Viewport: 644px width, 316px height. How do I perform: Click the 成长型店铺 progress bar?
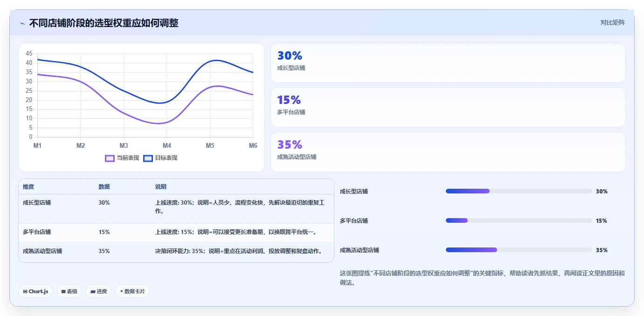pyautogui.click(x=519, y=191)
